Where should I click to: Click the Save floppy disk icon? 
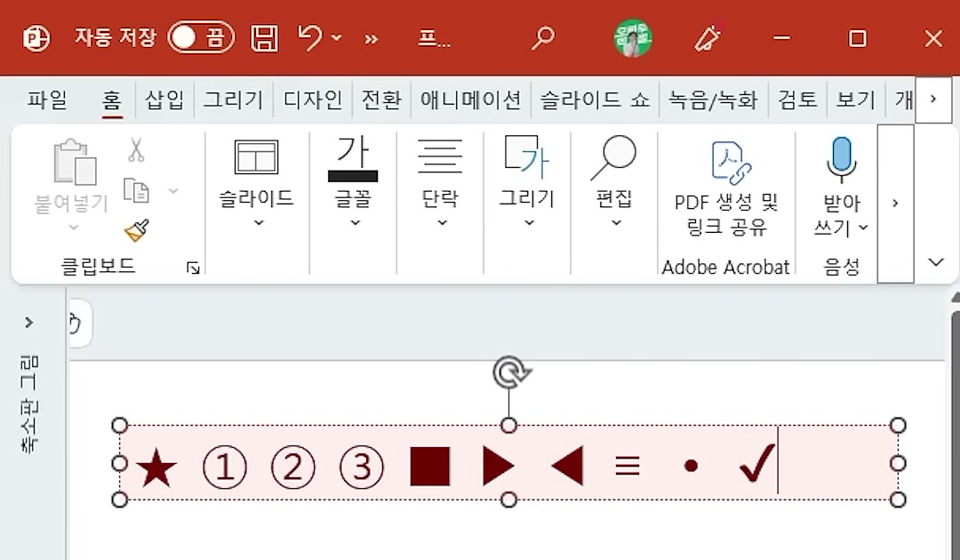(x=265, y=38)
